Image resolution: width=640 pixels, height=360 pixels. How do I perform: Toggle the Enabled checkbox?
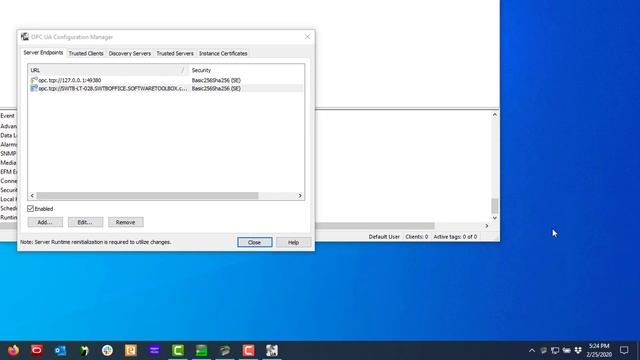pos(31,209)
